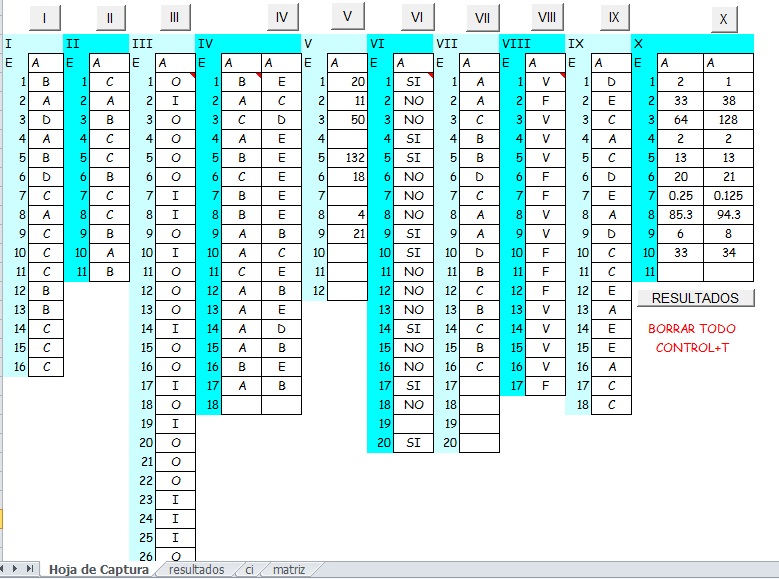Switch to the resultados sheet tab
The width and height of the screenshot is (779, 579).
coord(197,570)
